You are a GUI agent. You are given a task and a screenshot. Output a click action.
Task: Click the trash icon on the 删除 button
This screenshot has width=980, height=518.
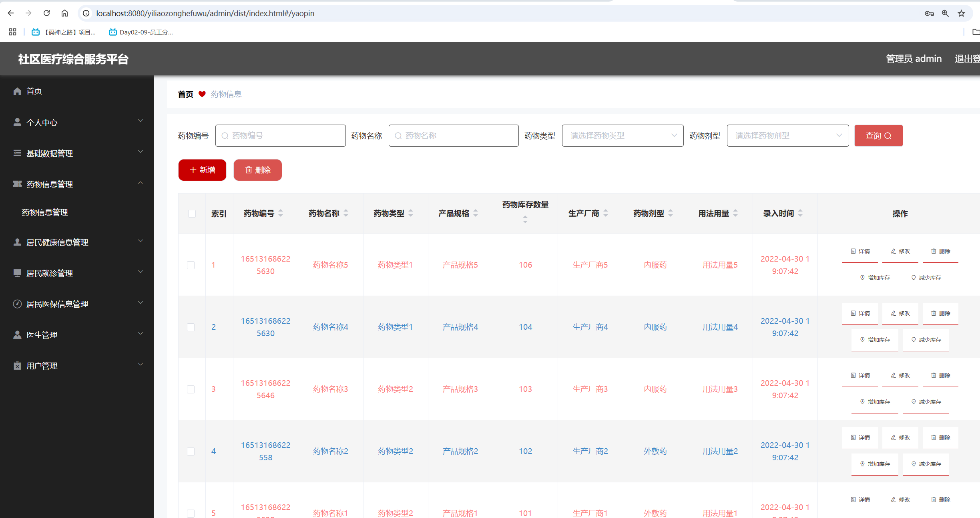pos(249,170)
